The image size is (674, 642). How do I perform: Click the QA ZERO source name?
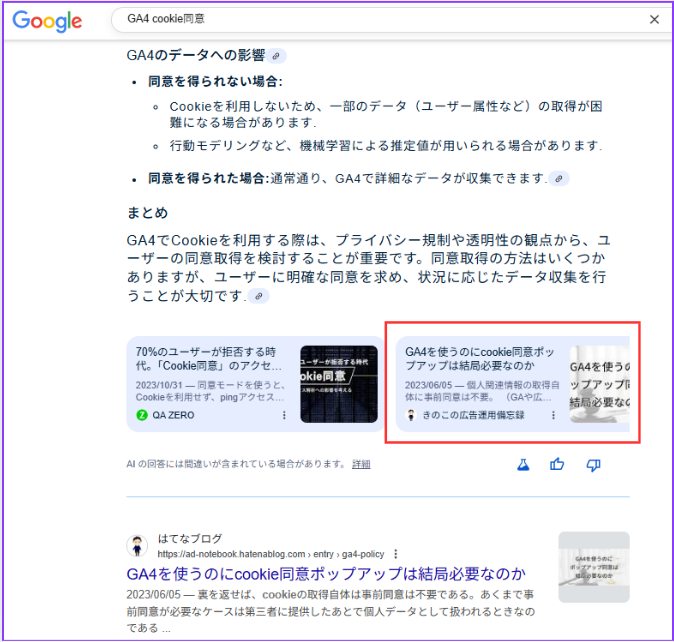coord(173,415)
